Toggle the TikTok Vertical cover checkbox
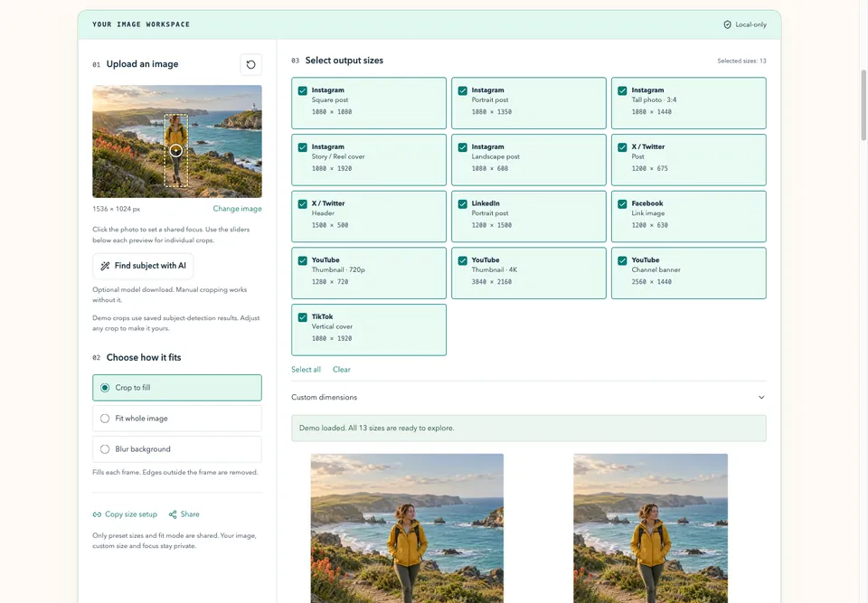This screenshot has width=868, height=603. click(302, 317)
